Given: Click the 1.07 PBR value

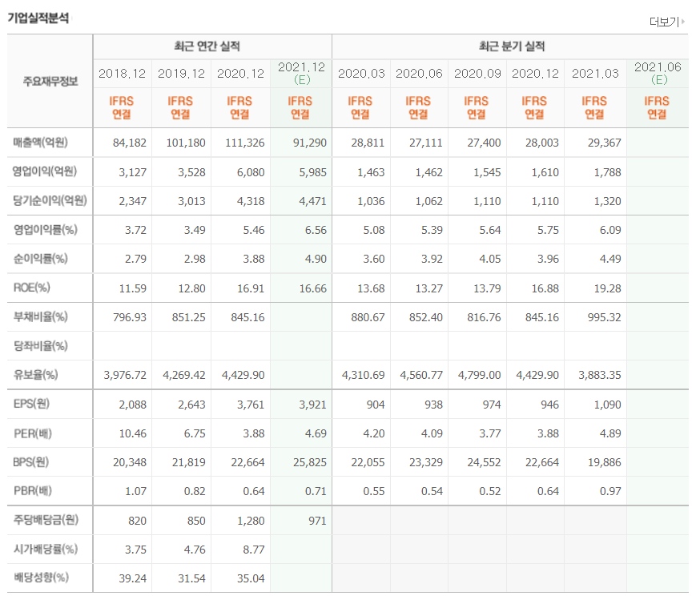Looking at the screenshot, I should tap(135, 492).
